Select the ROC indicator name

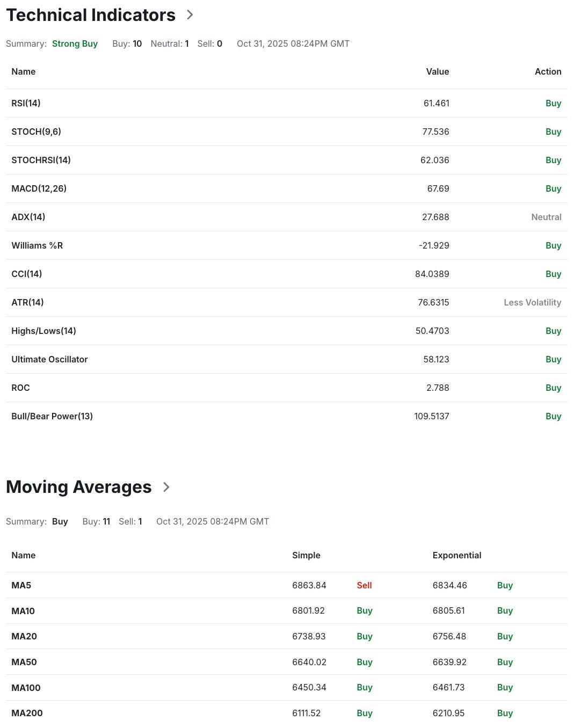point(20,388)
